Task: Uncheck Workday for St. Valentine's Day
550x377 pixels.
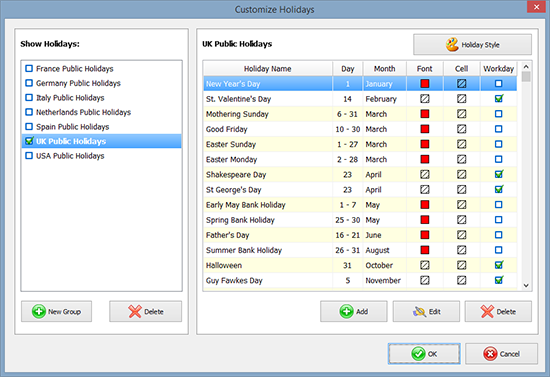Action: (498, 99)
